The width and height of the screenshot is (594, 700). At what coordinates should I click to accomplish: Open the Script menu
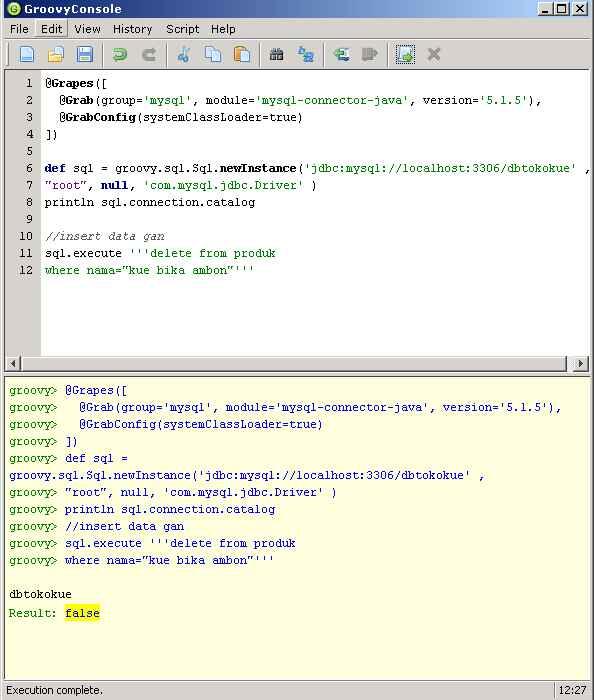click(x=183, y=29)
